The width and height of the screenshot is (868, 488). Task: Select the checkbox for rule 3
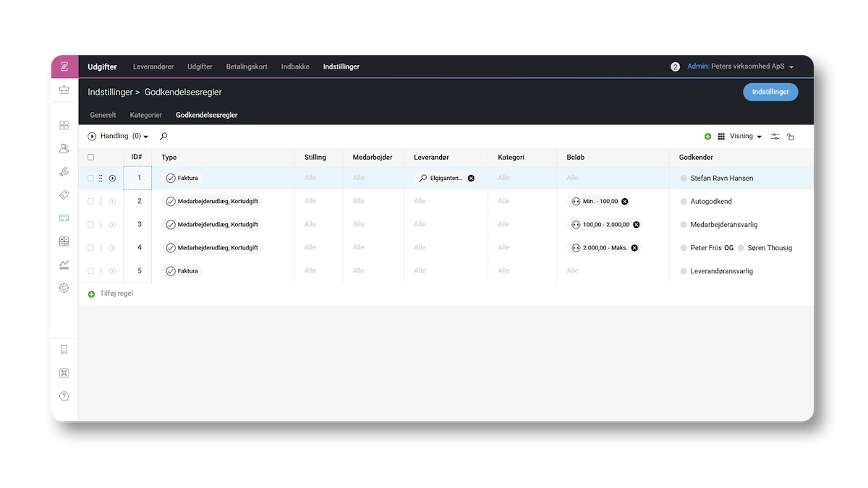click(90, 224)
